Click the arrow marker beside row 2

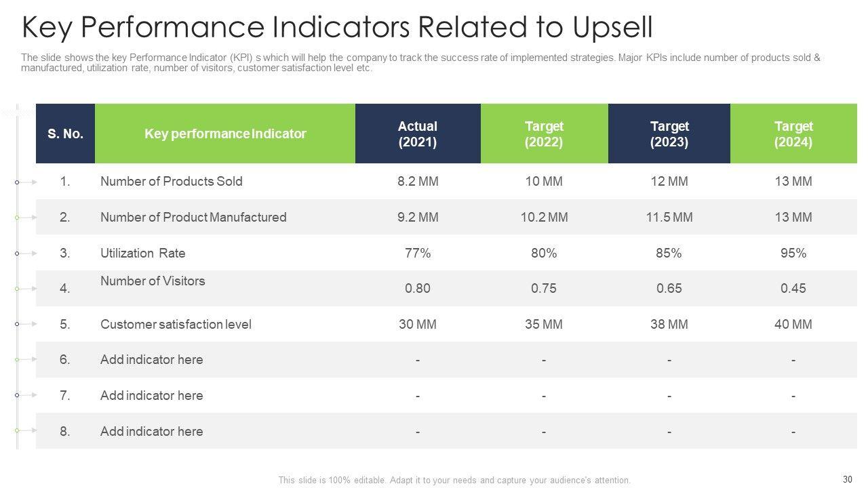point(26,218)
